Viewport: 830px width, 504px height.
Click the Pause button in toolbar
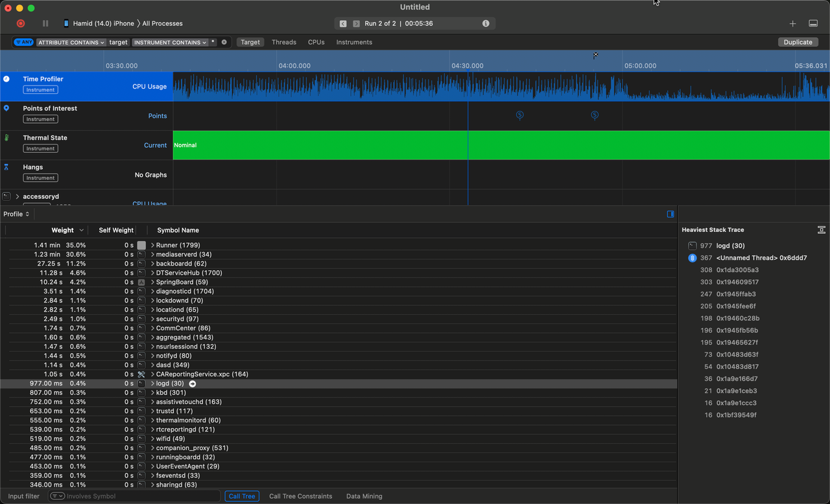pos(45,23)
